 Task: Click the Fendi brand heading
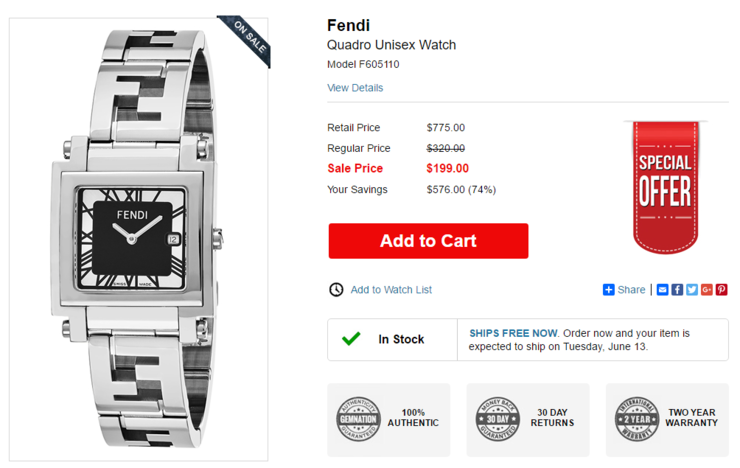click(x=348, y=25)
